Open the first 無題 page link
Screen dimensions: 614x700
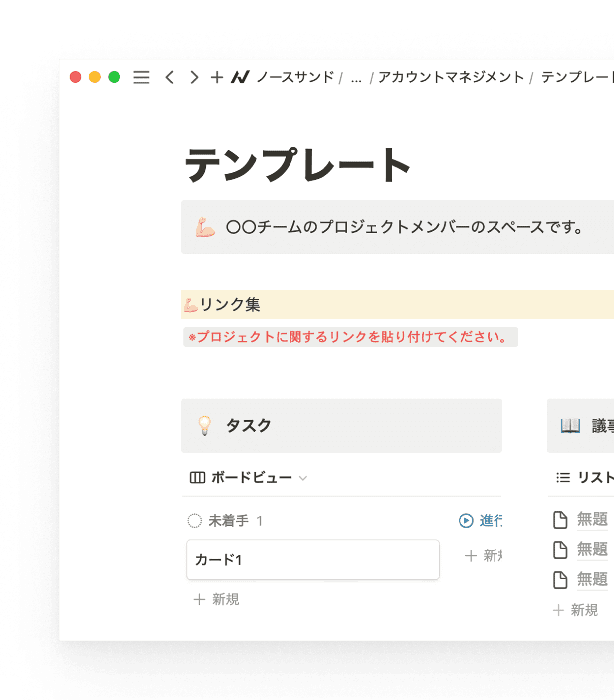coord(592,519)
